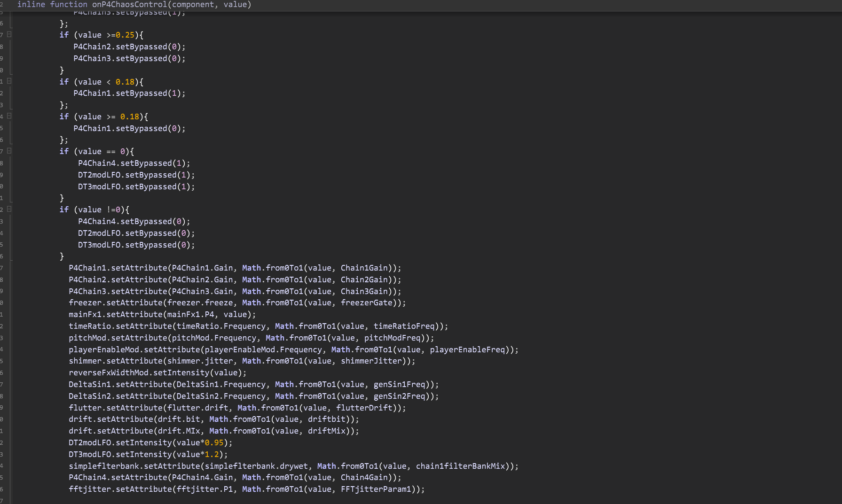Click the line 'P4Chain1.setBypassed(0);'

tap(129, 128)
